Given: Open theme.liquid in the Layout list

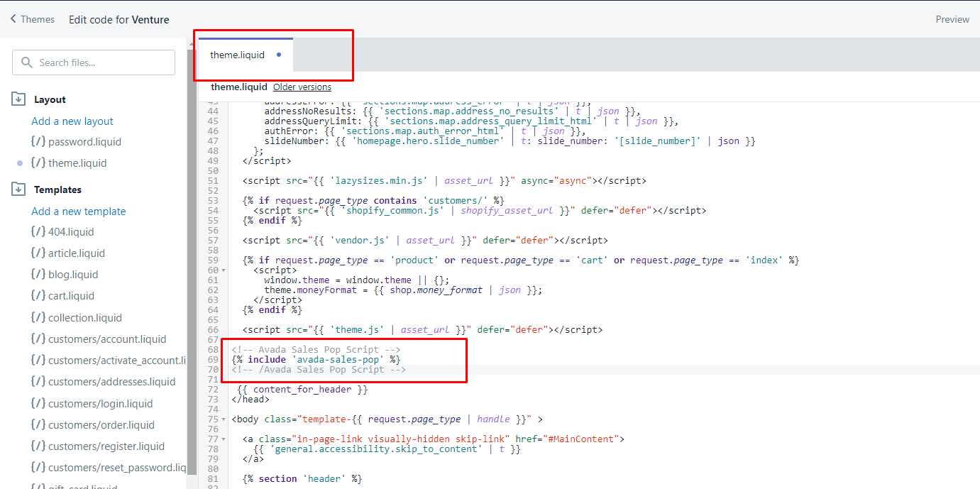Looking at the screenshot, I should coord(77,163).
